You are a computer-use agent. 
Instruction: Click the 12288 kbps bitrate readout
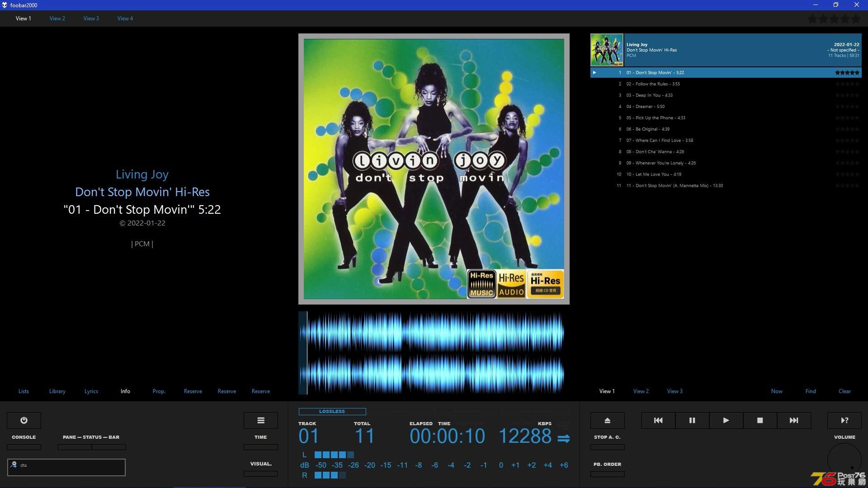(x=525, y=436)
